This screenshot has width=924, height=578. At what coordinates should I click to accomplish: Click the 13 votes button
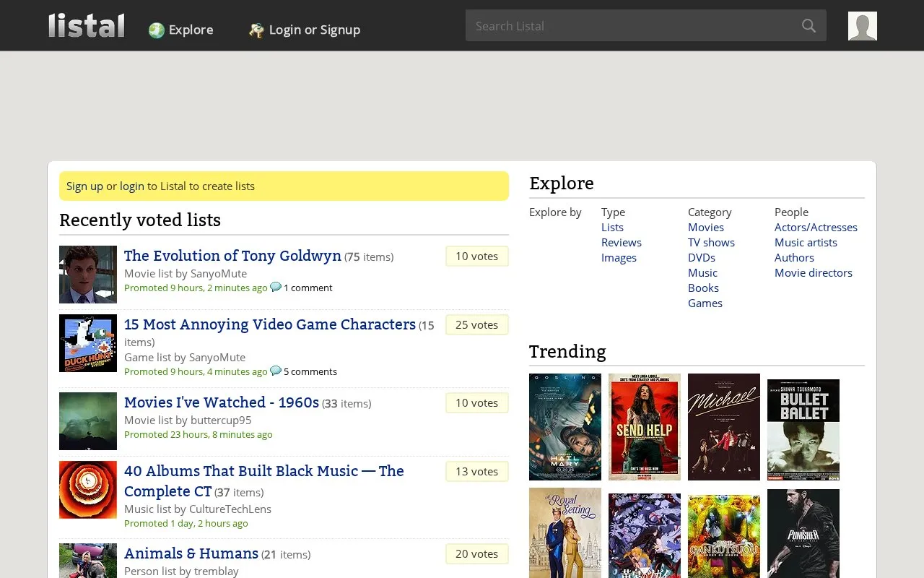click(476, 471)
